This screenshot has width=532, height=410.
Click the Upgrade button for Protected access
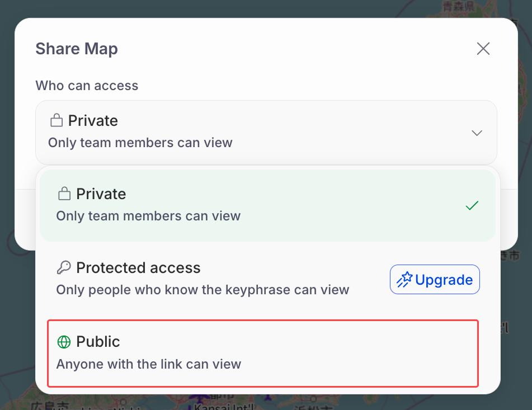435,280
